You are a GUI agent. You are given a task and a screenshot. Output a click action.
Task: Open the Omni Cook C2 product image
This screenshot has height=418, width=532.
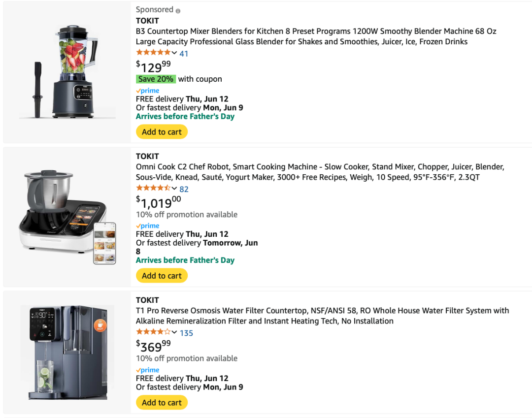(67, 217)
